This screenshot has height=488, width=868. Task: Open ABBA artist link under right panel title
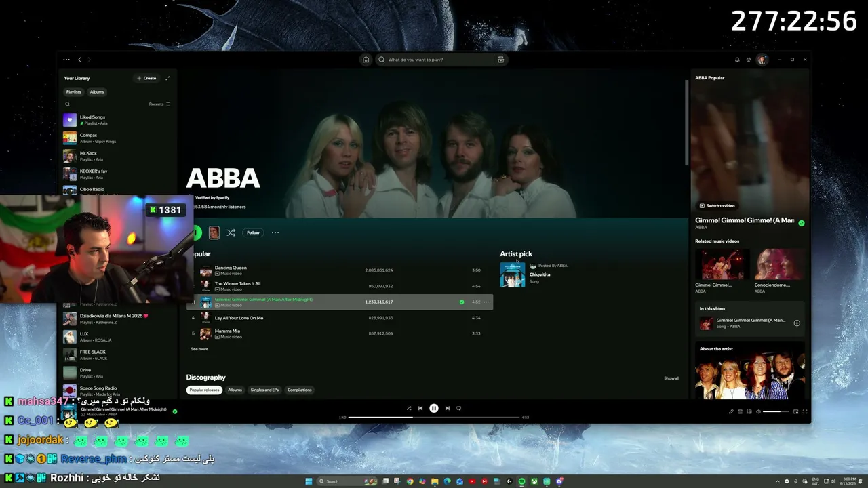tap(701, 228)
